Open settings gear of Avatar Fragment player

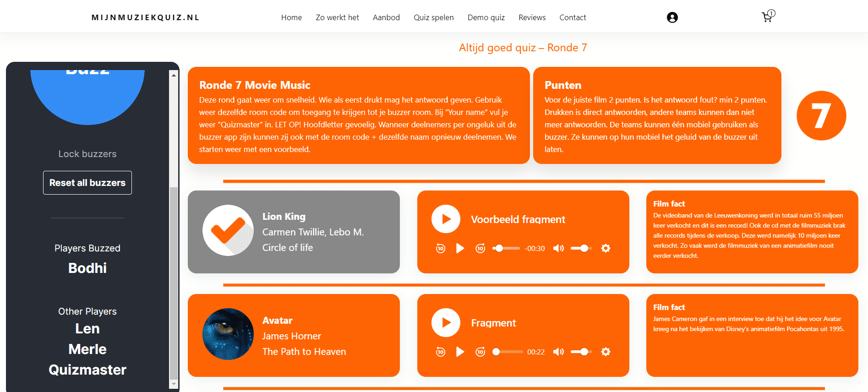click(606, 352)
